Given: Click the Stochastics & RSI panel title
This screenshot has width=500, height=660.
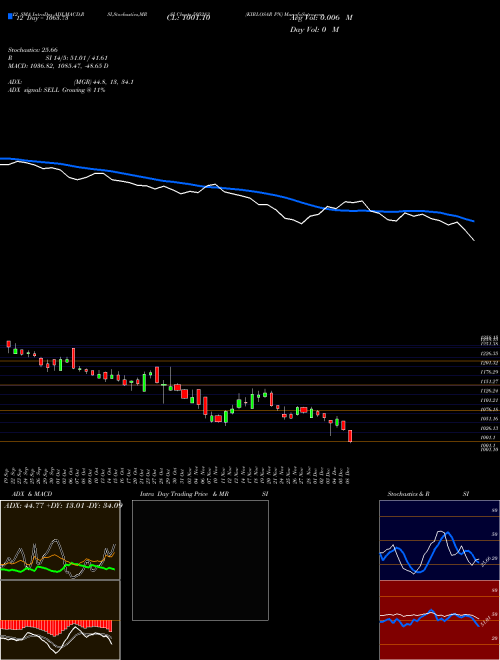Looking at the screenshot, I should coord(428,494).
